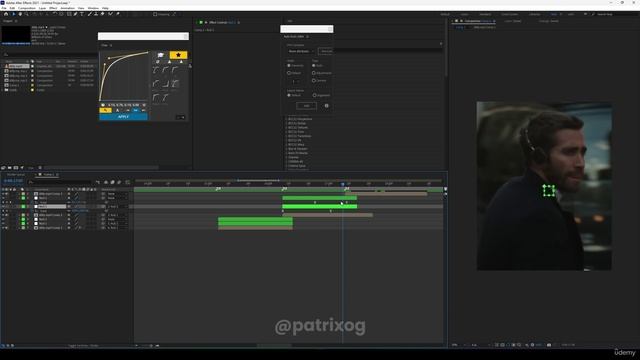This screenshot has height=360, width=640.
Task: Switch to the Default workspace
Action: click(x=445, y=14)
